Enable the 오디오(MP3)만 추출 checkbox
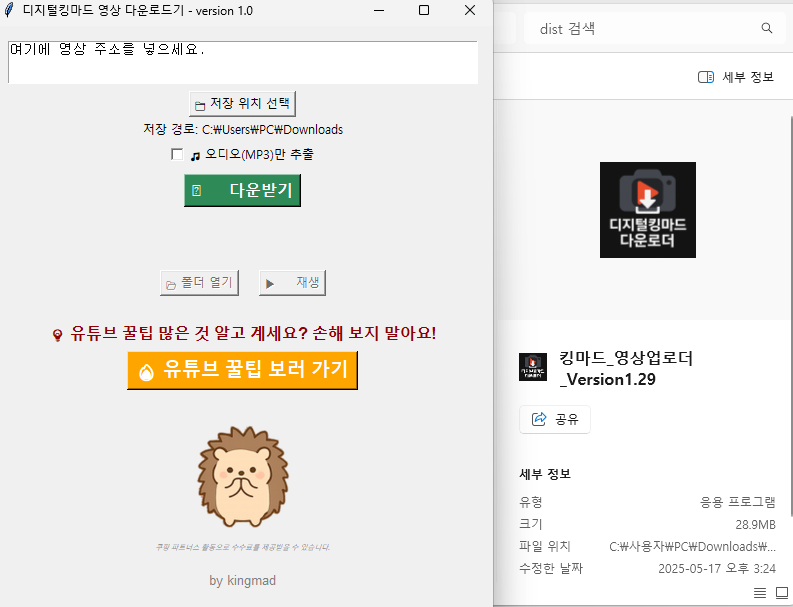The image size is (793, 607). coord(177,154)
